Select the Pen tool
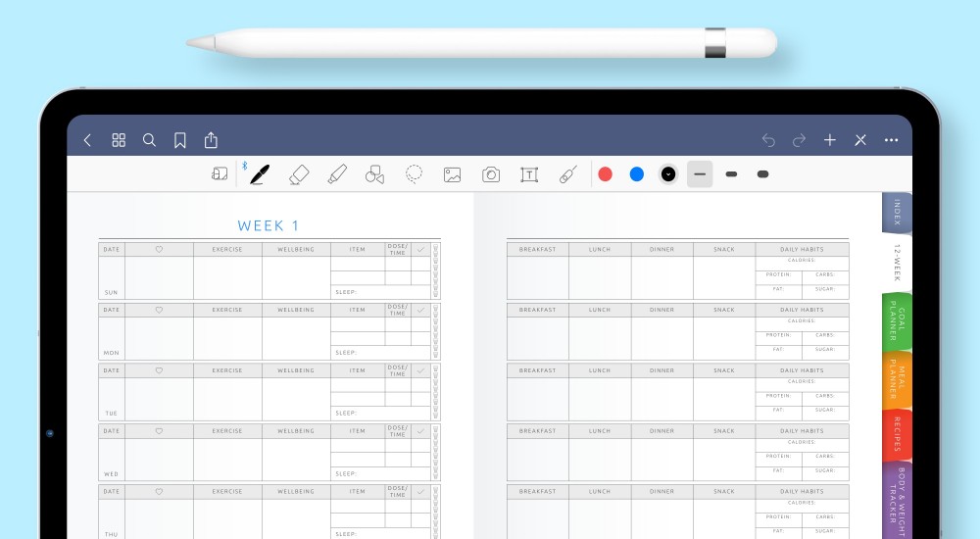Image resolution: width=980 pixels, height=539 pixels. tap(260, 174)
